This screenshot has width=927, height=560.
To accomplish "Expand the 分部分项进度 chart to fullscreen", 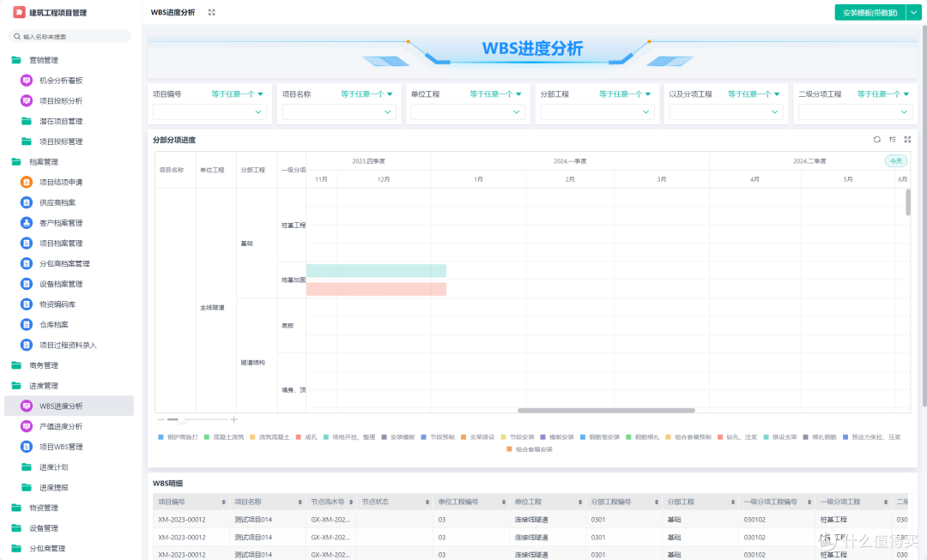I will [907, 140].
